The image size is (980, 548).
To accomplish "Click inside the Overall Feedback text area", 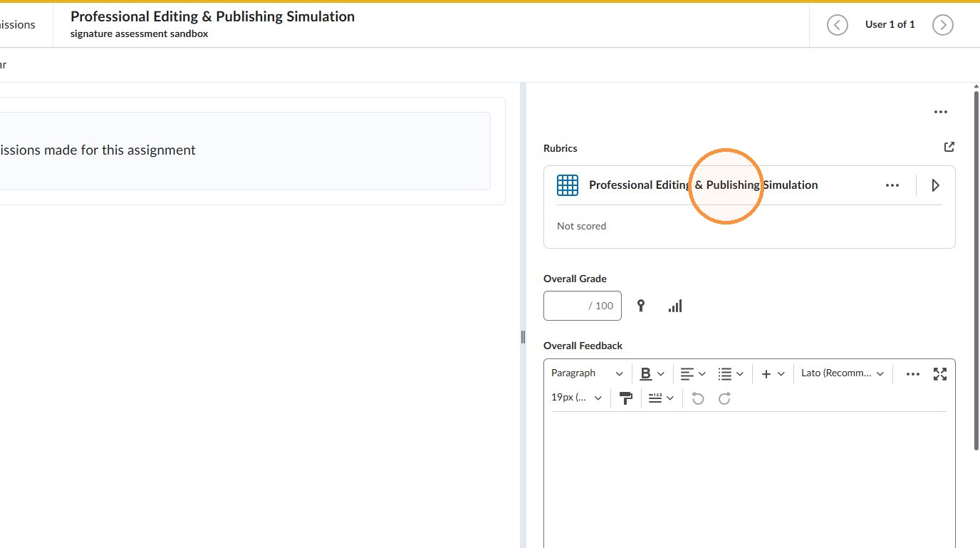I will point(749,481).
